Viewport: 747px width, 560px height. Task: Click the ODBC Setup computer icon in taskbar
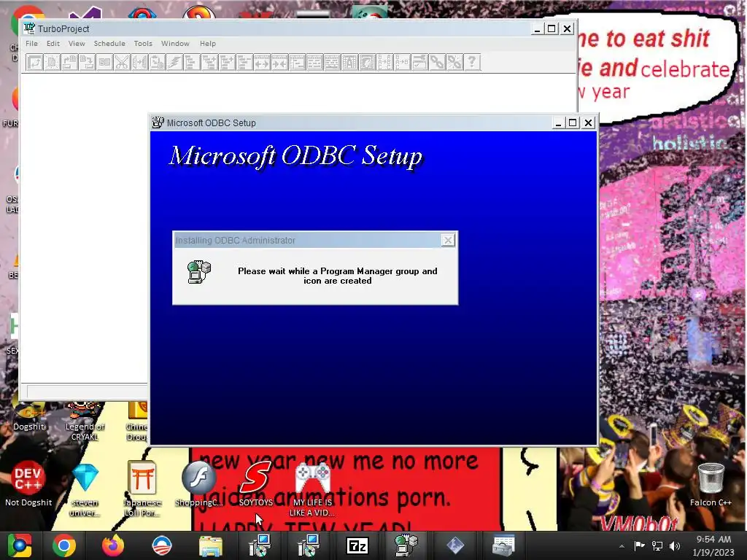click(x=406, y=545)
